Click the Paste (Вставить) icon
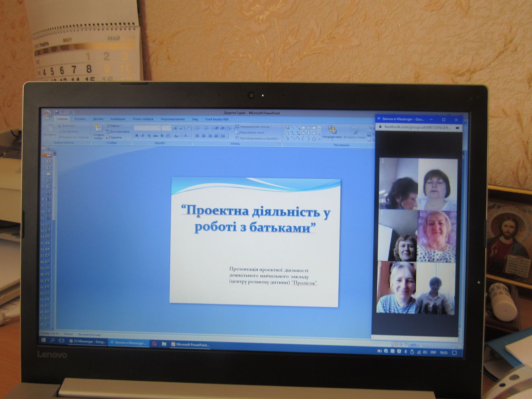The height and width of the screenshot is (399, 532). pos(51,129)
